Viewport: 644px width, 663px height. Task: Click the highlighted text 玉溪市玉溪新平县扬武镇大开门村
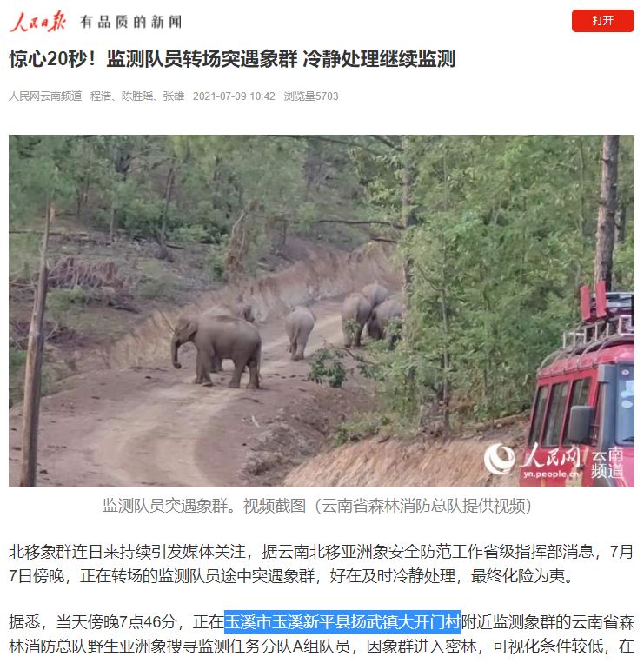[x=342, y=622]
